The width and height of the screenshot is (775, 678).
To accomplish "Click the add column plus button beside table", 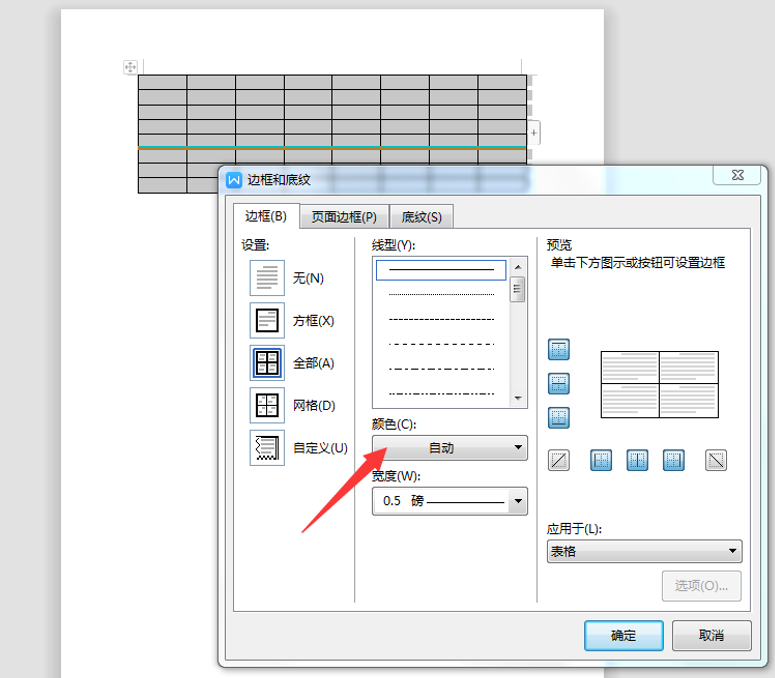I will coord(534,132).
